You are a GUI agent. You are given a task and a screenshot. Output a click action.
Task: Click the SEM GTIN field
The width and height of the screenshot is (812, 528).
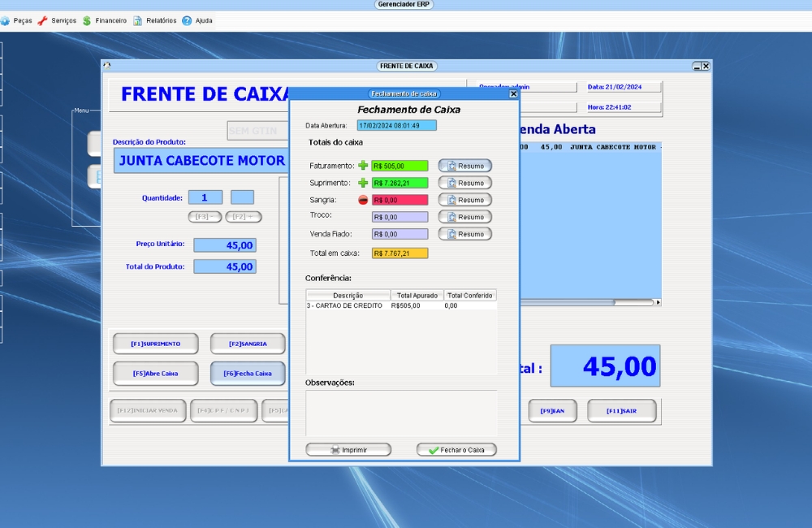258,131
